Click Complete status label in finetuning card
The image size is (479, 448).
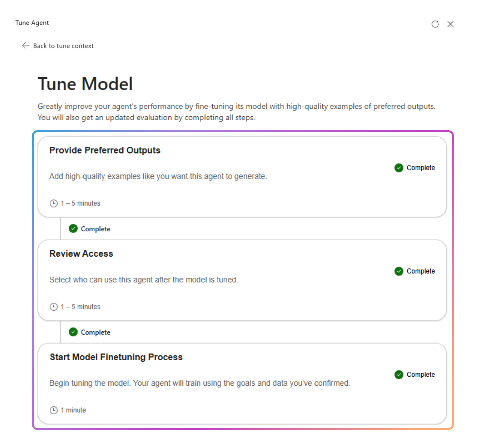pyautogui.click(x=420, y=374)
